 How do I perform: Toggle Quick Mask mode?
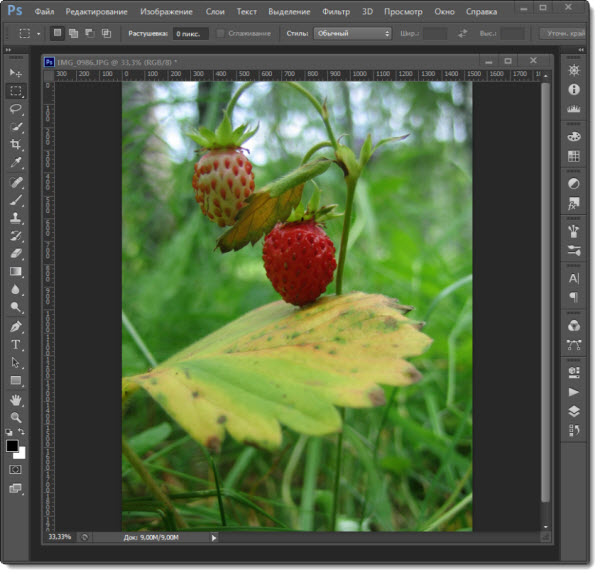(x=16, y=468)
